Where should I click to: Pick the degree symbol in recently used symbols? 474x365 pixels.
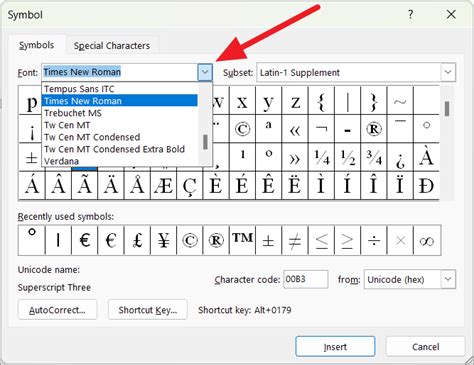point(32,240)
